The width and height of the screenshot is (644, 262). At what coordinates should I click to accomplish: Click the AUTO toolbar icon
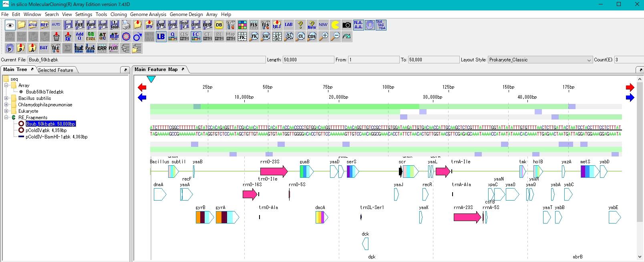[56, 25]
